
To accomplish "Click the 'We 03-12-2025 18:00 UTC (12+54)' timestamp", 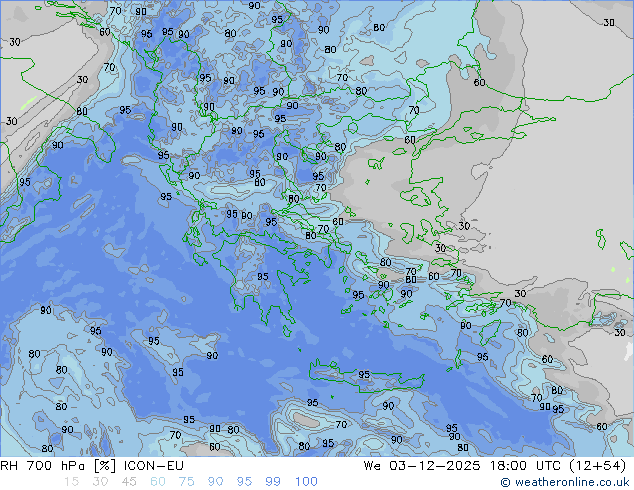I will (x=495, y=466).
